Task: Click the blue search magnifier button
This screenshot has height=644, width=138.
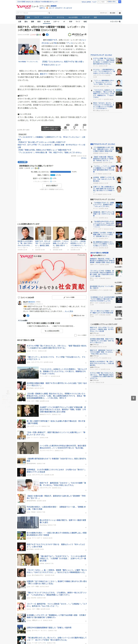Action: (x=120, y=2)
